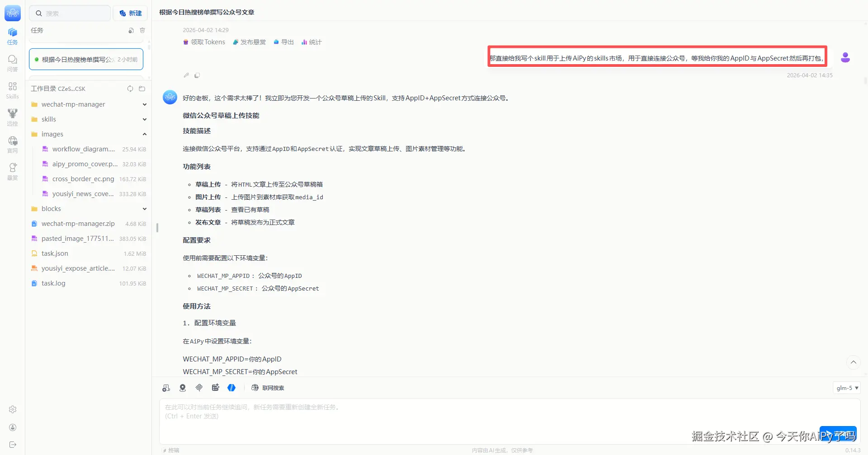Image resolution: width=868 pixels, height=455 pixels.
Task: Click the 微信公众号草稿上传技能 heading
Action: pyautogui.click(x=221, y=116)
